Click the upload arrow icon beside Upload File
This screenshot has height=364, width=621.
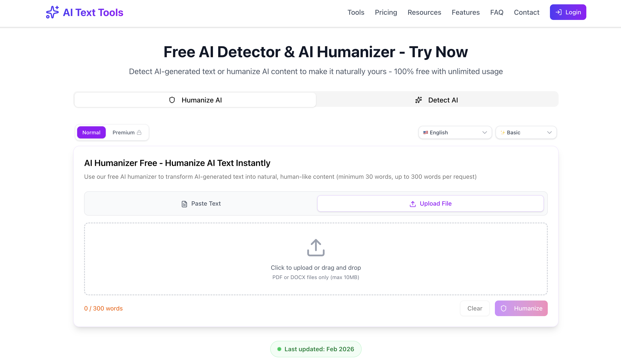(413, 204)
